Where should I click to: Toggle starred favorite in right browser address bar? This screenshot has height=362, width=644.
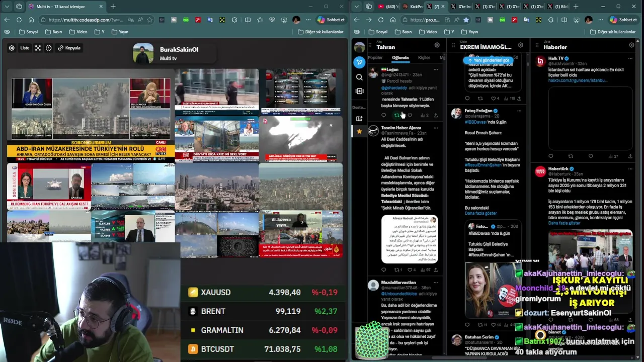point(466,20)
